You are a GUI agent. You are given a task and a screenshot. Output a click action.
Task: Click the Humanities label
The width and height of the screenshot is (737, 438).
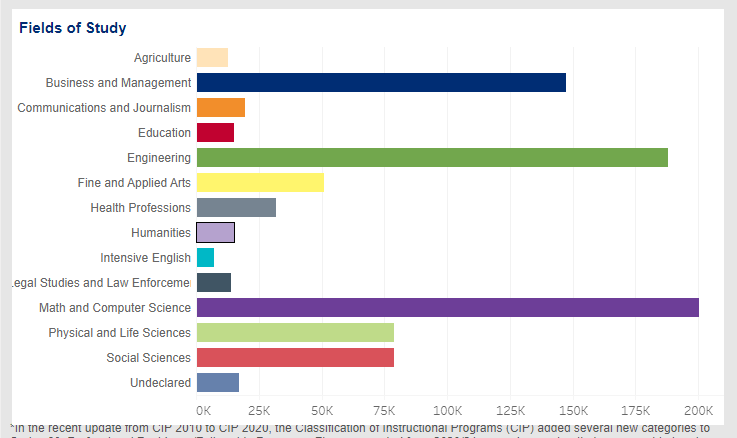[161, 233]
